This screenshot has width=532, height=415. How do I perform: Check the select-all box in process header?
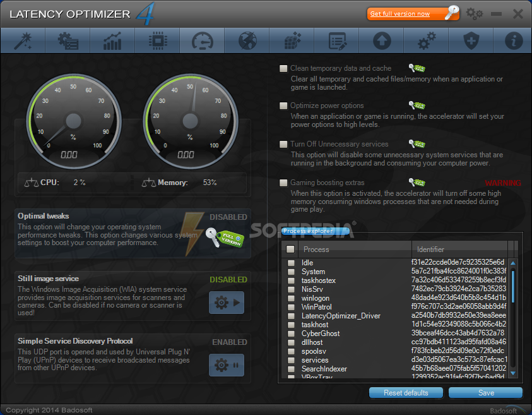[290, 250]
